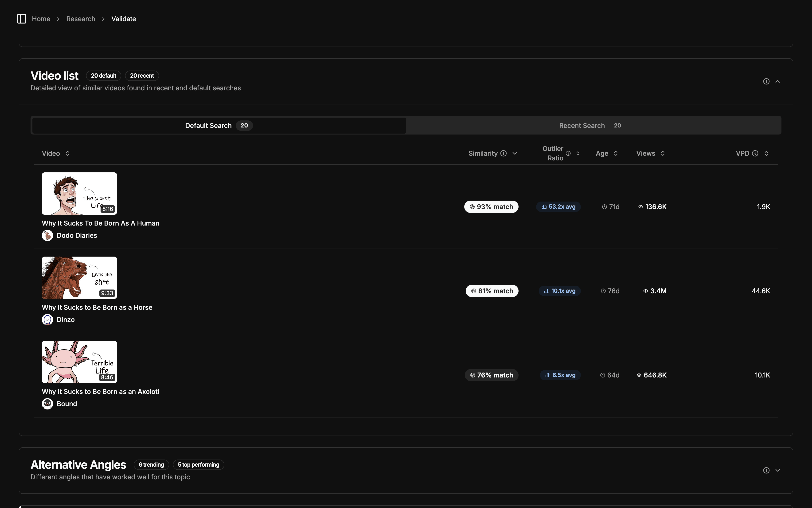Click the 6.5x avg outlier badge
The height and width of the screenshot is (508, 812).
click(x=560, y=375)
